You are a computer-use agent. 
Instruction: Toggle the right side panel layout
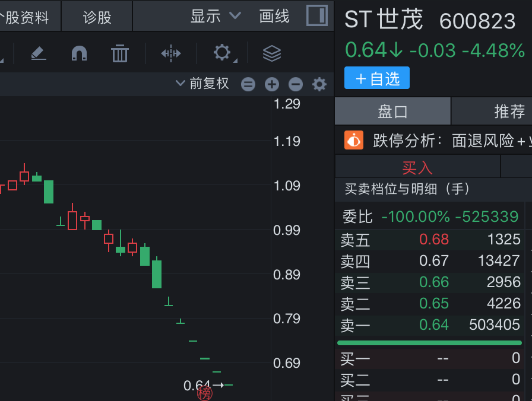click(317, 16)
